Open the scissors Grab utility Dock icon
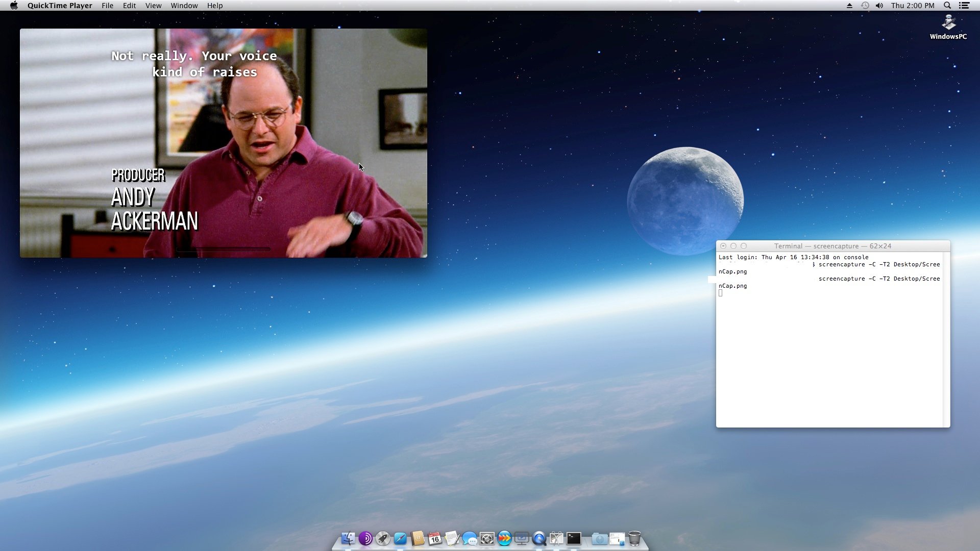 (556, 538)
